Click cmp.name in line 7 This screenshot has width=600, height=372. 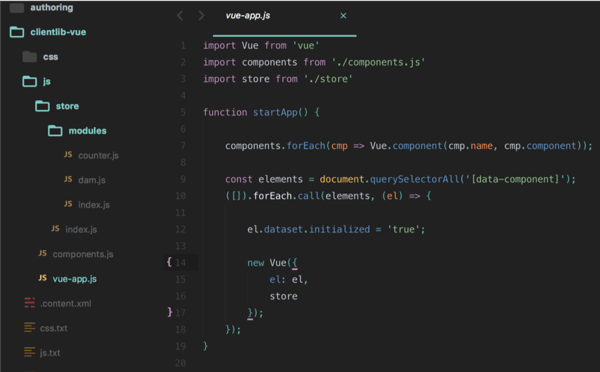[470, 146]
